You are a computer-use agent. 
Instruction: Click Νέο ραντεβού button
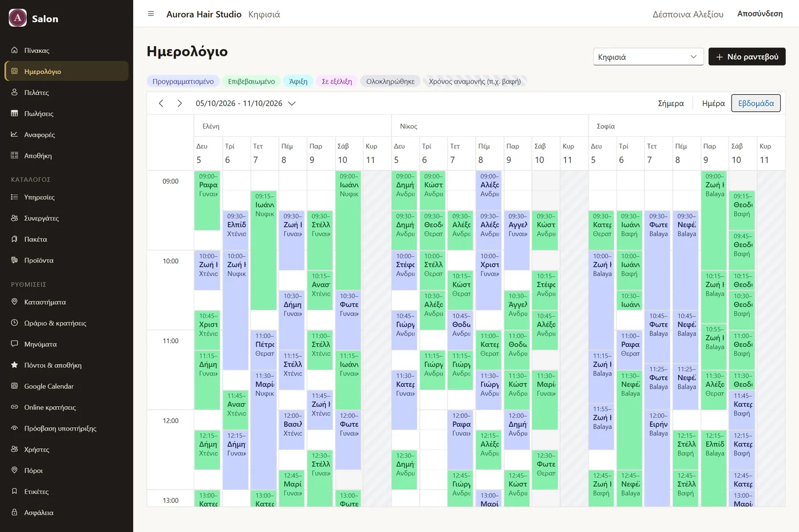tap(747, 57)
